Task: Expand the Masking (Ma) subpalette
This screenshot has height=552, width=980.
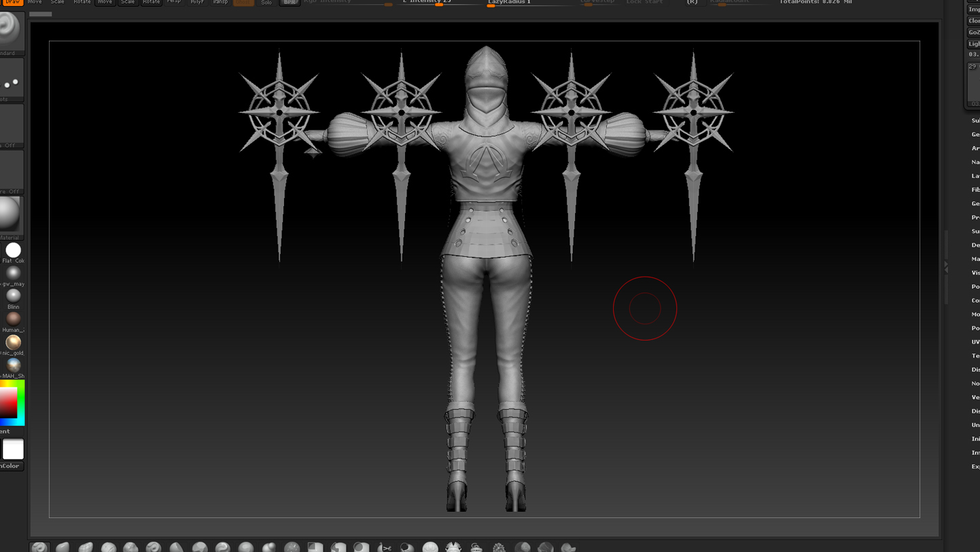Action: click(x=975, y=258)
